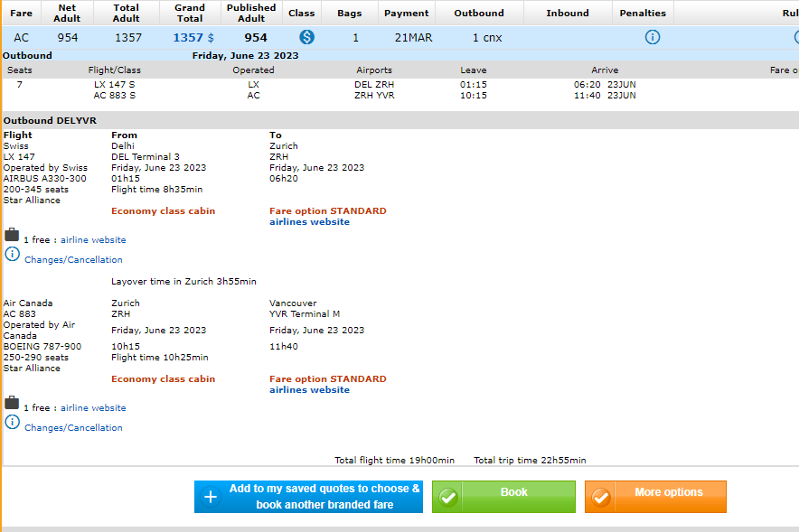Open baggage 'airline website' link for LX 147

coord(93,240)
